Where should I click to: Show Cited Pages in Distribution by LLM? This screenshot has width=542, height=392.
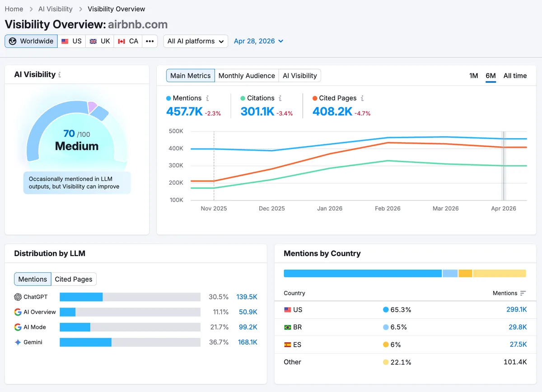[x=74, y=279]
